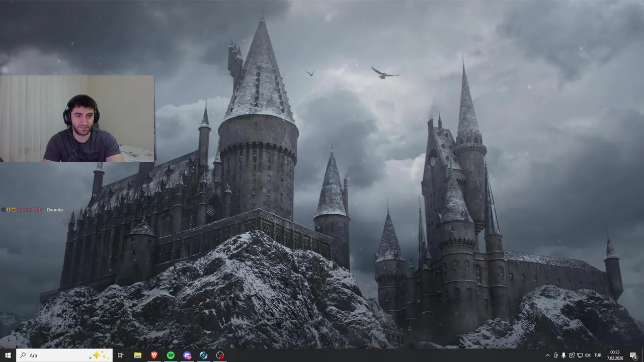Open the OBS recording app on the taskbar

(x=220, y=355)
